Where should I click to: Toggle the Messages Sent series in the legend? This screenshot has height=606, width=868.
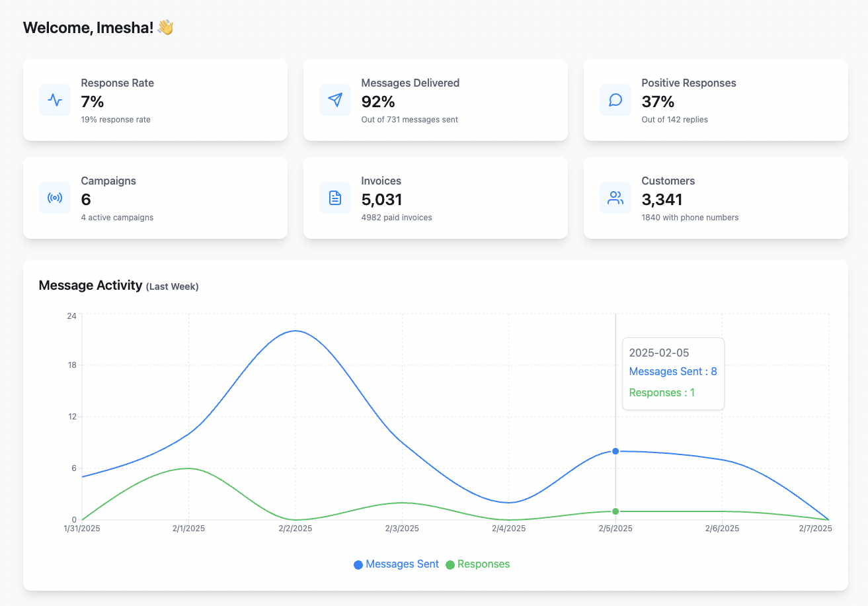[x=397, y=564]
